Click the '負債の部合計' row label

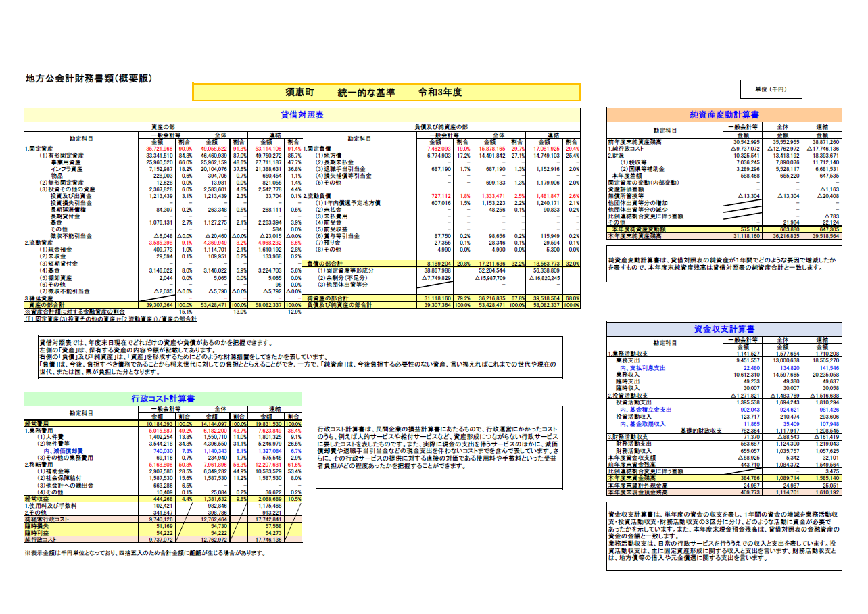click(x=326, y=263)
